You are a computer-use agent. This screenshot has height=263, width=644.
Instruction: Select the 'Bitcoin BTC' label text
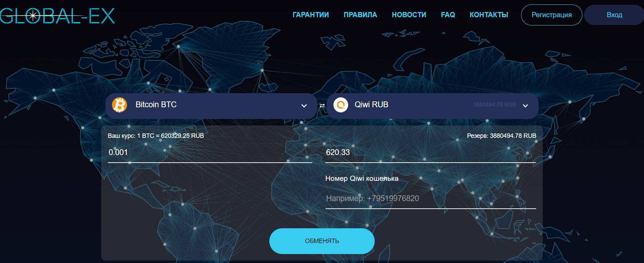click(x=156, y=105)
